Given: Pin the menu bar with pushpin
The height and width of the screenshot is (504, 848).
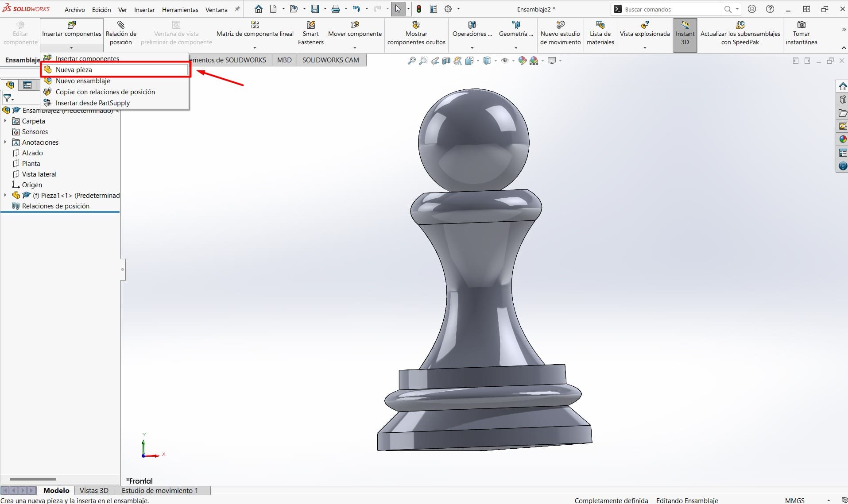Looking at the screenshot, I should click(x=237, y=9).
